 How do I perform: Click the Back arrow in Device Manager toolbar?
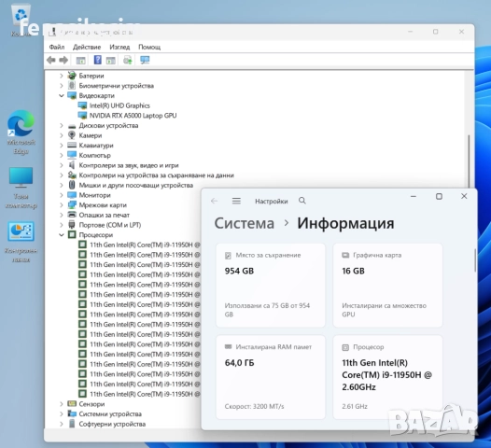coord(51,60)
